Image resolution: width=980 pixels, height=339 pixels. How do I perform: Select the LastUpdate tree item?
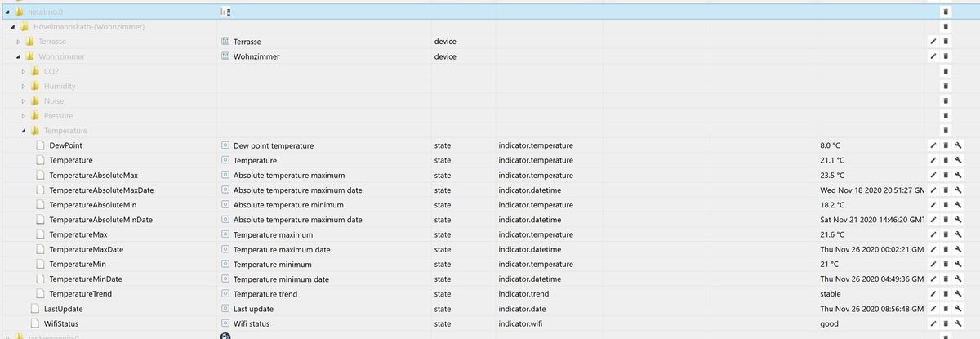tap(63, 309)
